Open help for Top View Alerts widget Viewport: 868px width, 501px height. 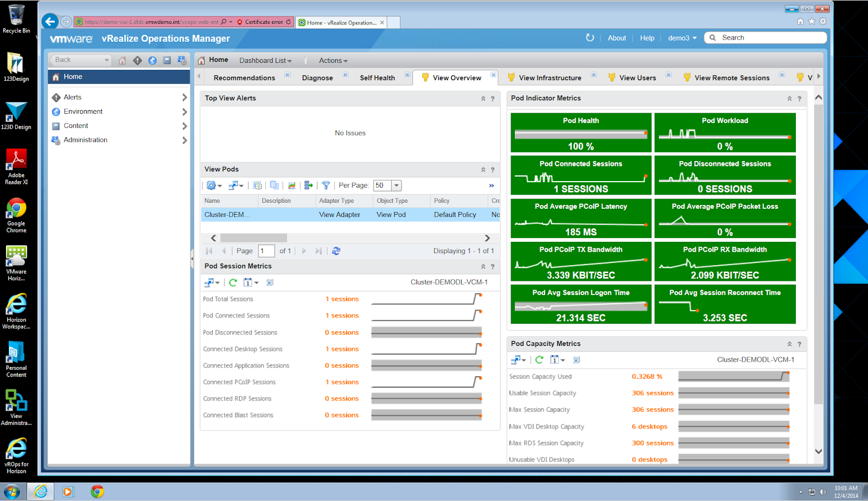tap(493, 99)
